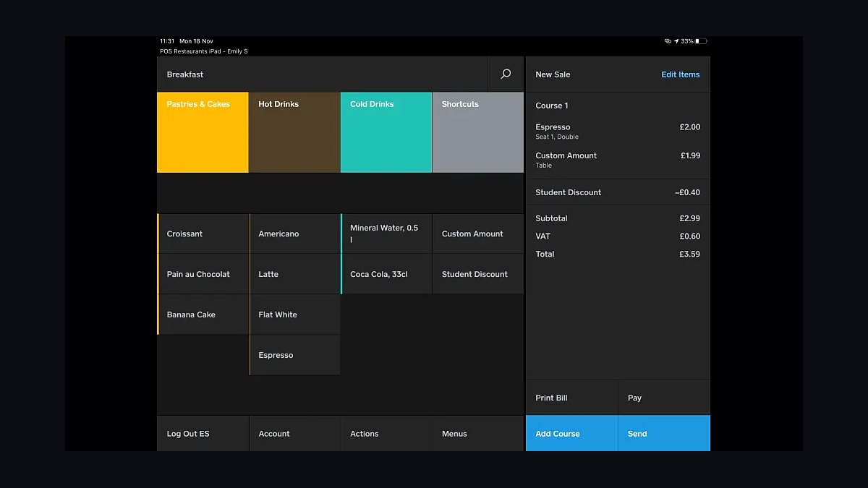The height and width of the screenshot is (488, 868).
Task: Add a Latte to the sale
Action: click(x=294, y=274)
